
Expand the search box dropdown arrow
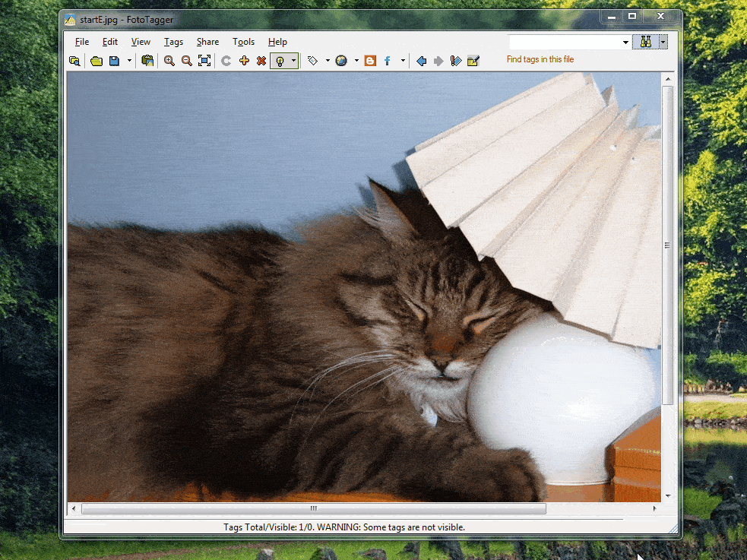(x=625, y=43)
